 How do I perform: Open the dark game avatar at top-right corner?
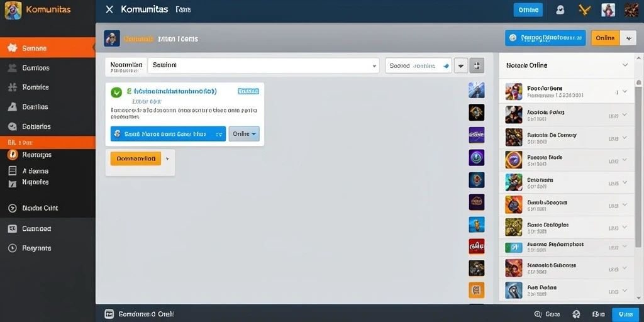631,10
